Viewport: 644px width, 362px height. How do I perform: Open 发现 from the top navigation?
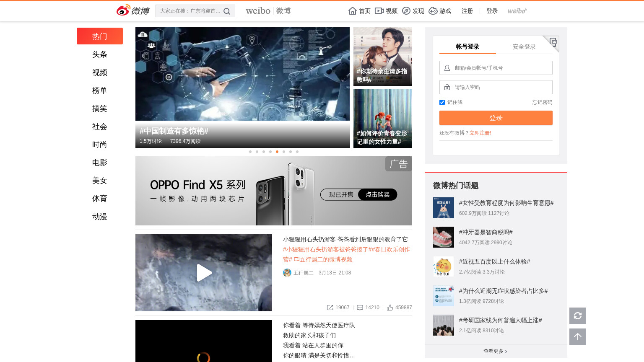tap(413, 11)
